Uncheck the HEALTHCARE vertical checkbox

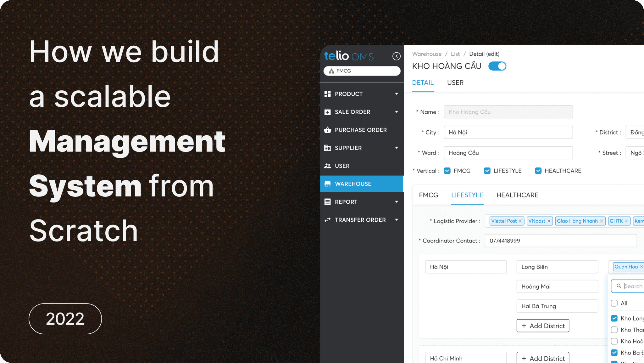point(538,171)
